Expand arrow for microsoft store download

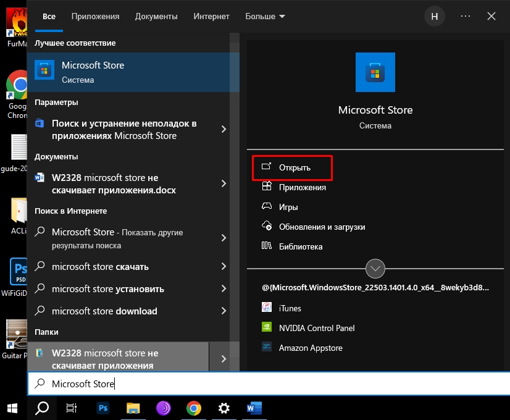coord(224,311)
